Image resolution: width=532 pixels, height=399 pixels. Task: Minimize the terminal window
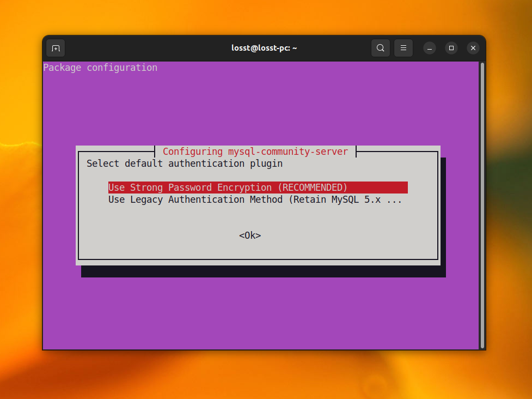point(430,48)
